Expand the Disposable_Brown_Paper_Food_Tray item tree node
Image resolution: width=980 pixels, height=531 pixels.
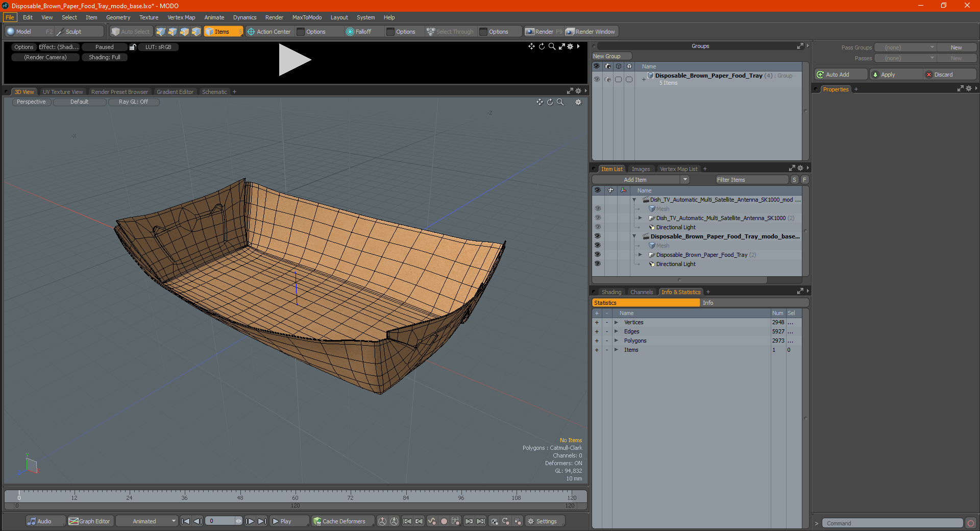(640, 255)
